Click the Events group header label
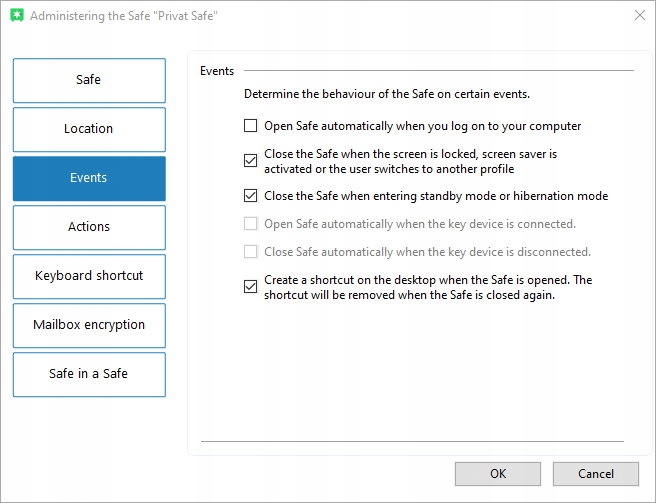Screen dimensions: 656x503 pyautogui.click(x=217, y=71)
